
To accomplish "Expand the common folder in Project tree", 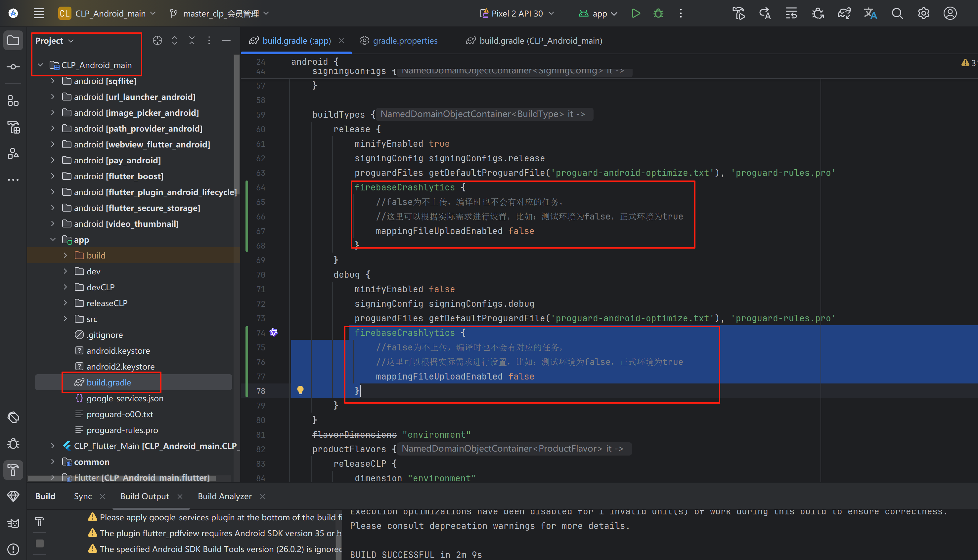I will [53, 461].
